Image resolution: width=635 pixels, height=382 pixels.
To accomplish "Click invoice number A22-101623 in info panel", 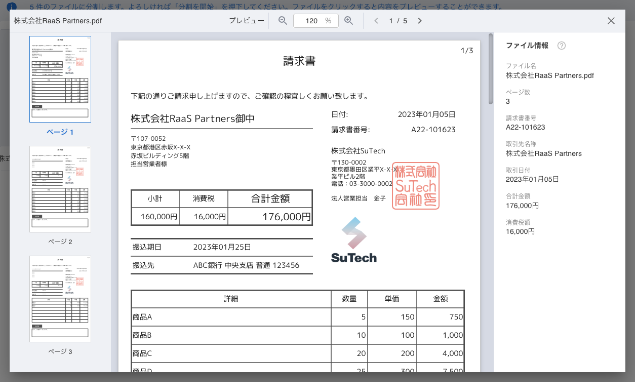I will coord(525,127).
